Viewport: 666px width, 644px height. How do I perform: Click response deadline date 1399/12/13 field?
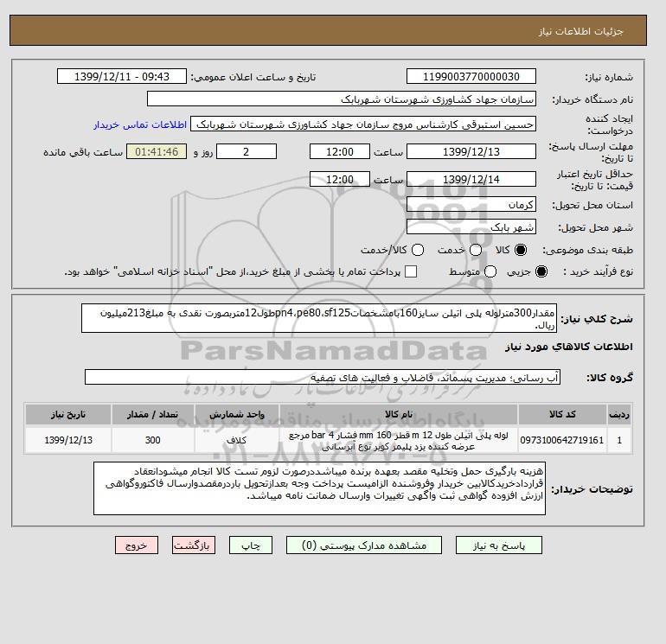tap(471, 151)
